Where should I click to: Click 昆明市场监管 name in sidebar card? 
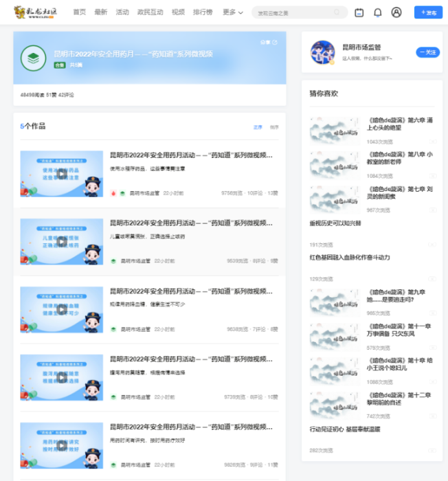(361, 47)
